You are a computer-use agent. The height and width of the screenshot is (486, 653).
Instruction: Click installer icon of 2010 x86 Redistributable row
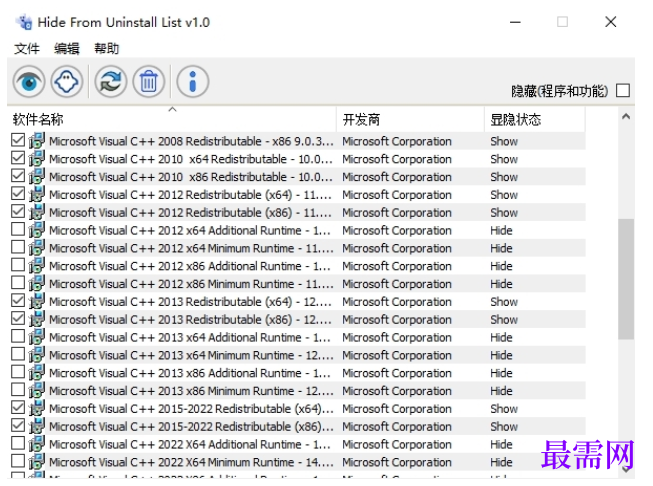tap(37, 177)
